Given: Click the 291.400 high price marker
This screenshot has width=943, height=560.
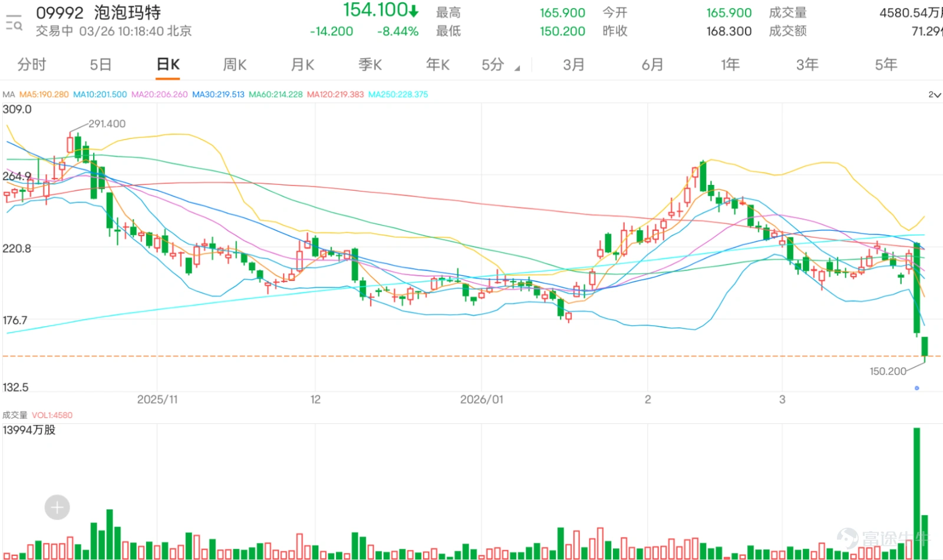Looking at the screenshot, I should (107, 124).
